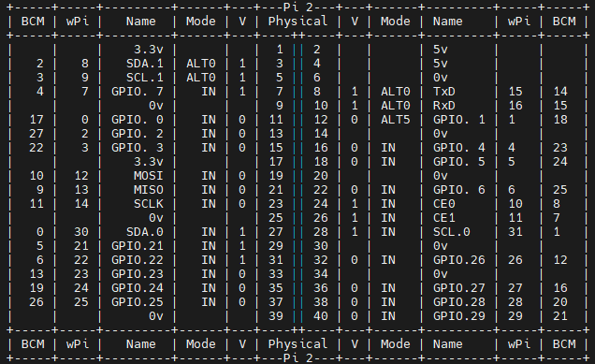Click the GPIO.25 name text
The height and width of the screenshot is (364, 595).
tap(137, 302)
